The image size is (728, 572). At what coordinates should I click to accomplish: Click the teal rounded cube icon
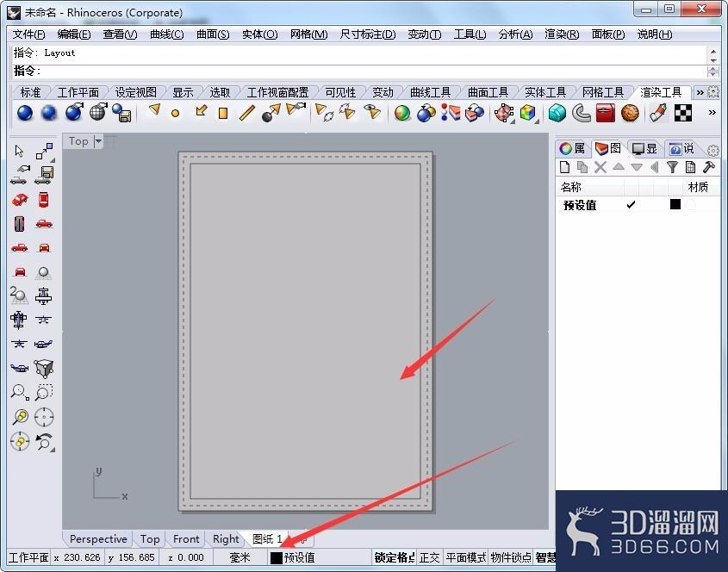[x=557, y=113]
